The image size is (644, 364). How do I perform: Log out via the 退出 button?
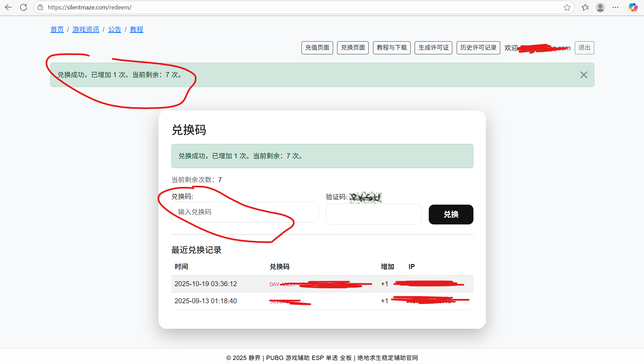[584, 48]
